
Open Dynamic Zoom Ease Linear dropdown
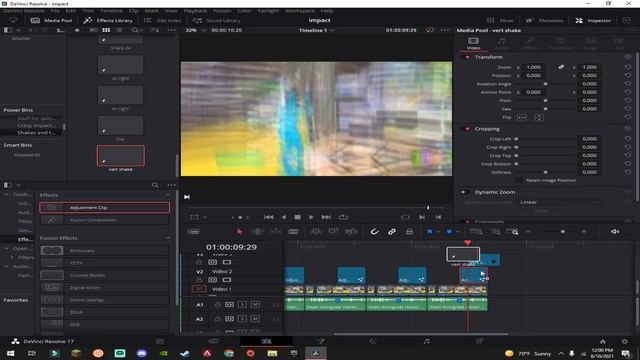click(559, 202)
